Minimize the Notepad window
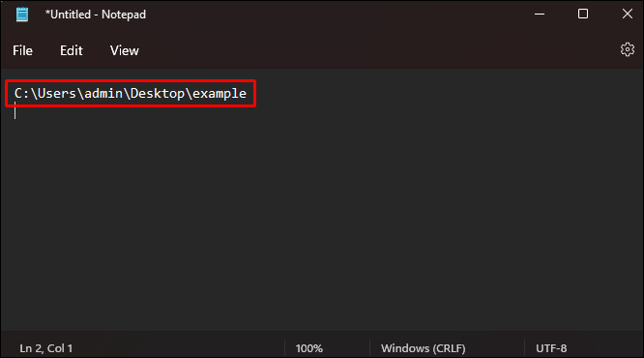644x358 pixels. [540, 14]
